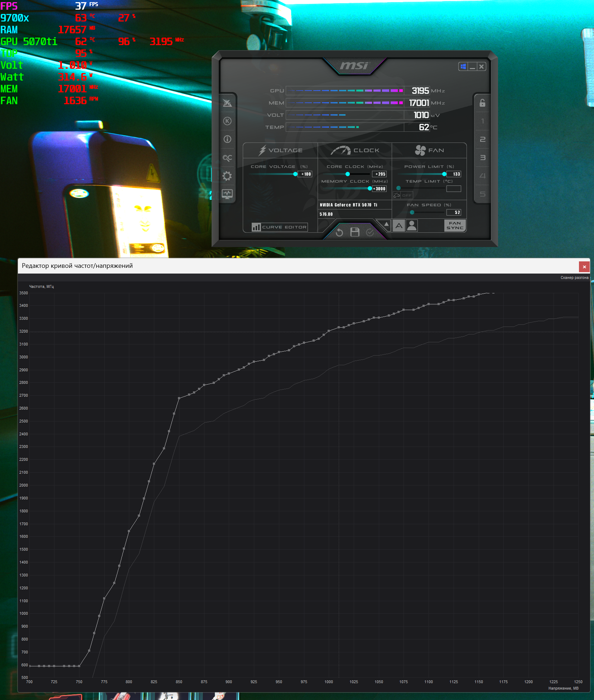Image resolution: width=594 pixels, height=700 pixels.
Task: Click the apply checkmark icon
Action: tap(370, 233)
